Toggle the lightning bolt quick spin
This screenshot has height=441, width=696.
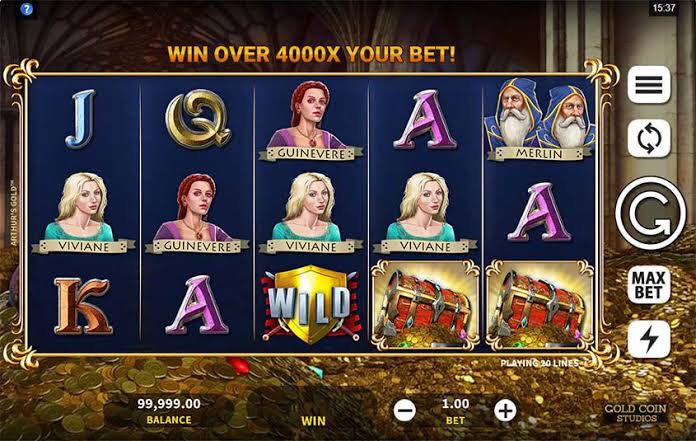[649, 339]
